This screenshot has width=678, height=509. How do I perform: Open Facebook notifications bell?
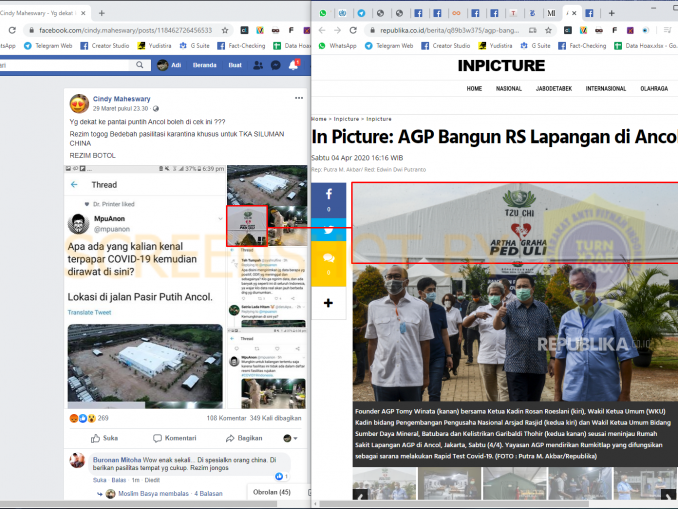293,65
